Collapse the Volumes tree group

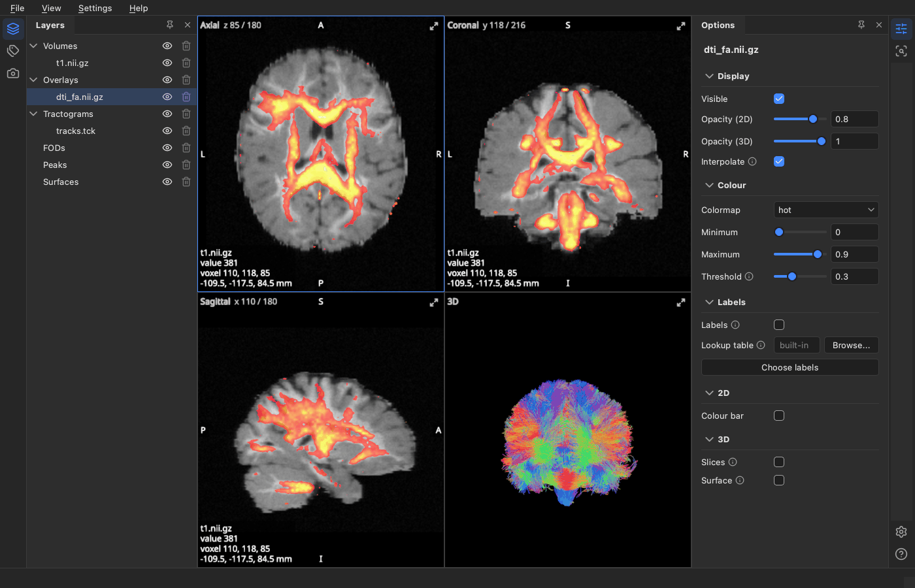[34, 46]
